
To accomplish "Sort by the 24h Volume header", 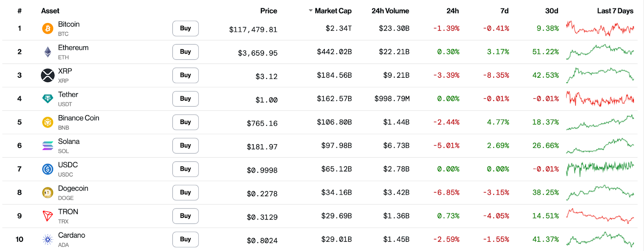I will 390,11.
